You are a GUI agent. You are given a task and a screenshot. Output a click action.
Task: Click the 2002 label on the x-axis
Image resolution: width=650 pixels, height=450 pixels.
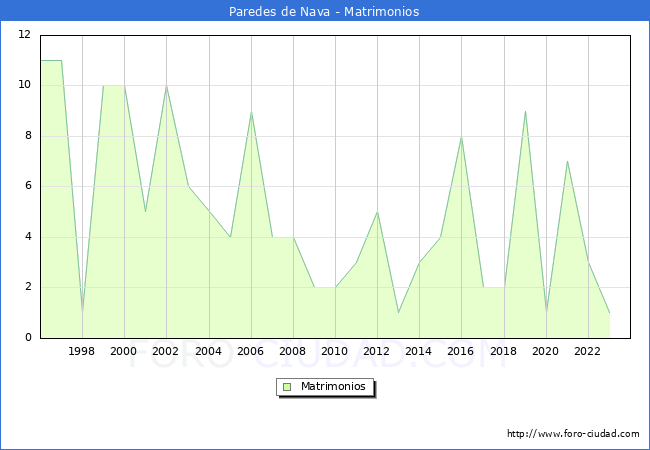(166, 351)
